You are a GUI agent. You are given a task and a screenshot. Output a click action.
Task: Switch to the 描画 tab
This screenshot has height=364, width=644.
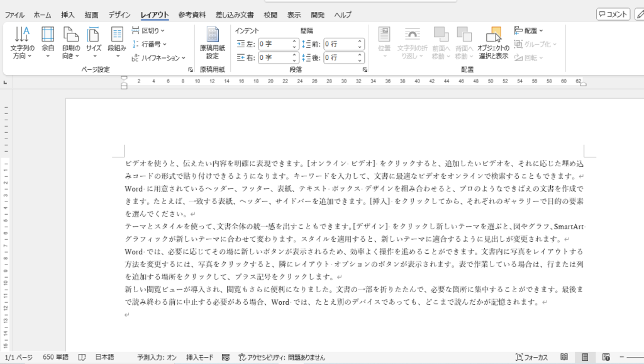click(x=92, y=15)
